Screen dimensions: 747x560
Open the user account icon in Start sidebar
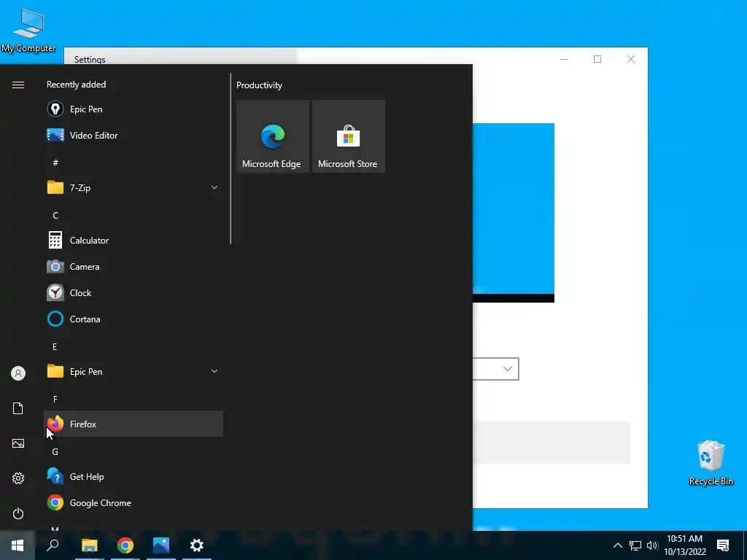[18, 373]
